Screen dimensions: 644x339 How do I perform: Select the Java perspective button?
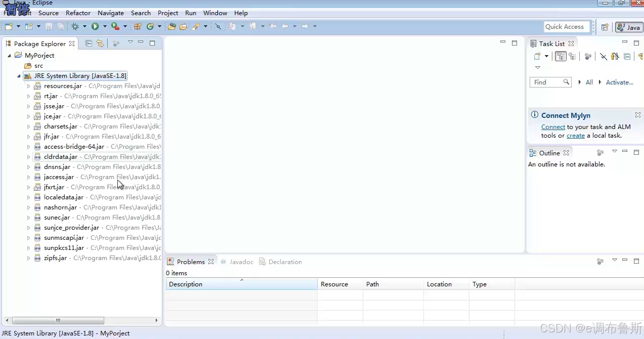point(628,27)
